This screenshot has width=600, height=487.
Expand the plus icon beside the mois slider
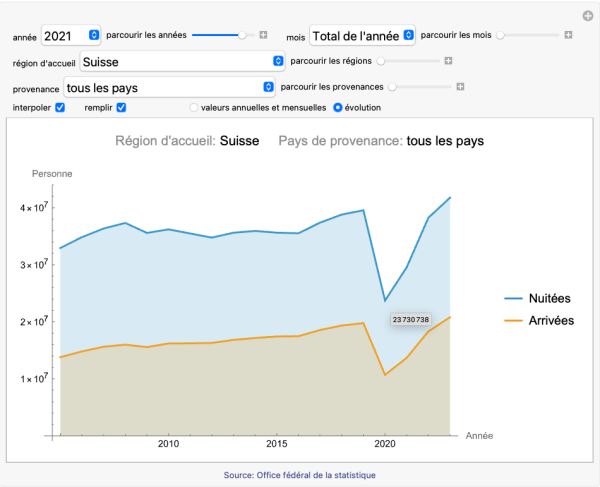568,35
